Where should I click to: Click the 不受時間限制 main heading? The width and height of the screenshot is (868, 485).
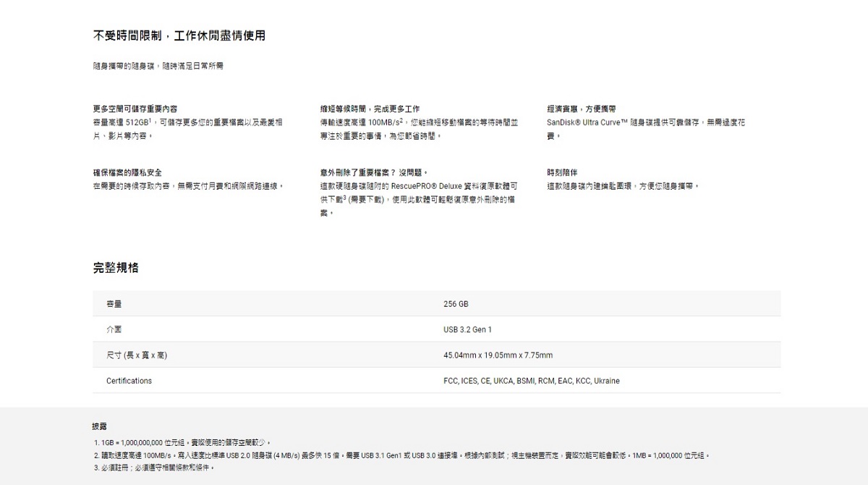179,35
